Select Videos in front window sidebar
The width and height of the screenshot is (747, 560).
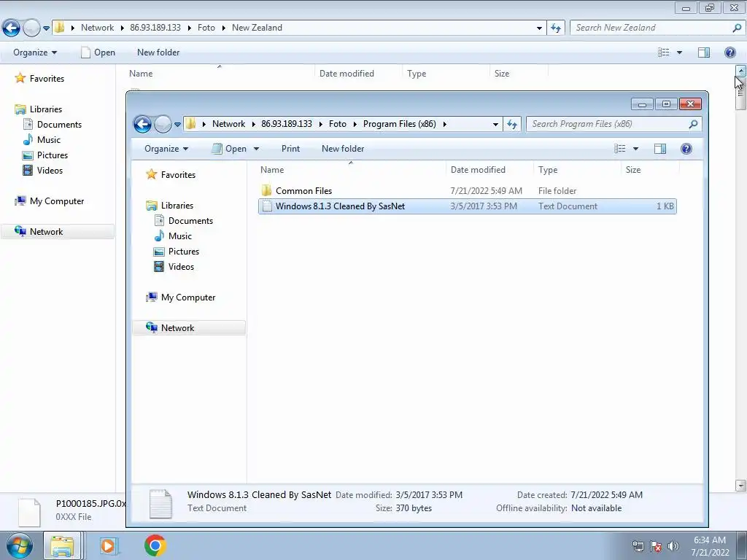(181, 267)
